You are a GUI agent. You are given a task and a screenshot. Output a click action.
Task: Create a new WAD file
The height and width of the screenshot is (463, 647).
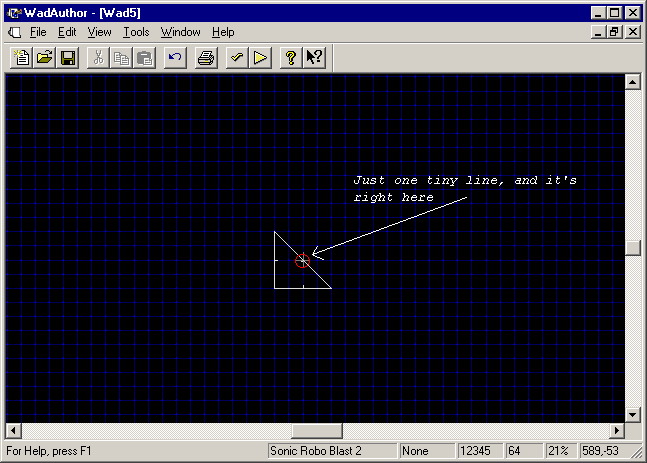coord(21,57)
